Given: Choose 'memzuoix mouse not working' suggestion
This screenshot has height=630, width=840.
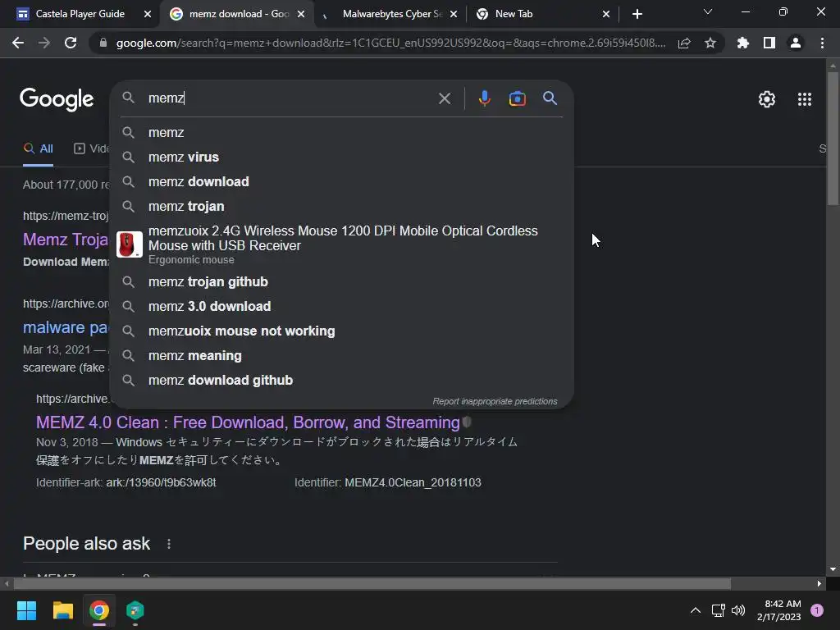Looking at the screenshot, I should pyautogui.click(x=342, y=331).
